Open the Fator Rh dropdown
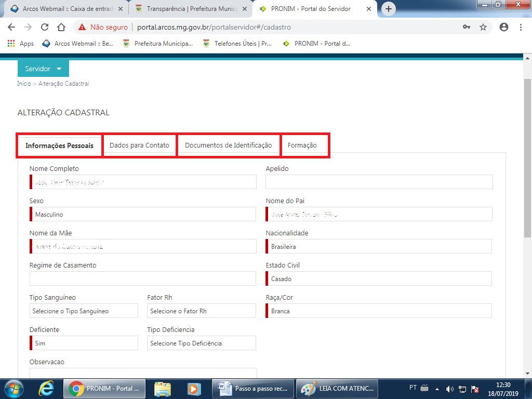 click(201, 311)
